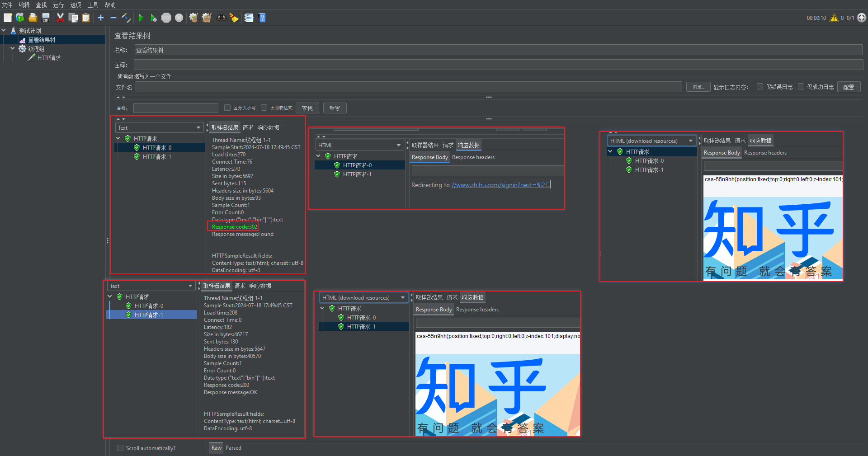
Task: Open the 文件 menu
Action: pos(7,5)
